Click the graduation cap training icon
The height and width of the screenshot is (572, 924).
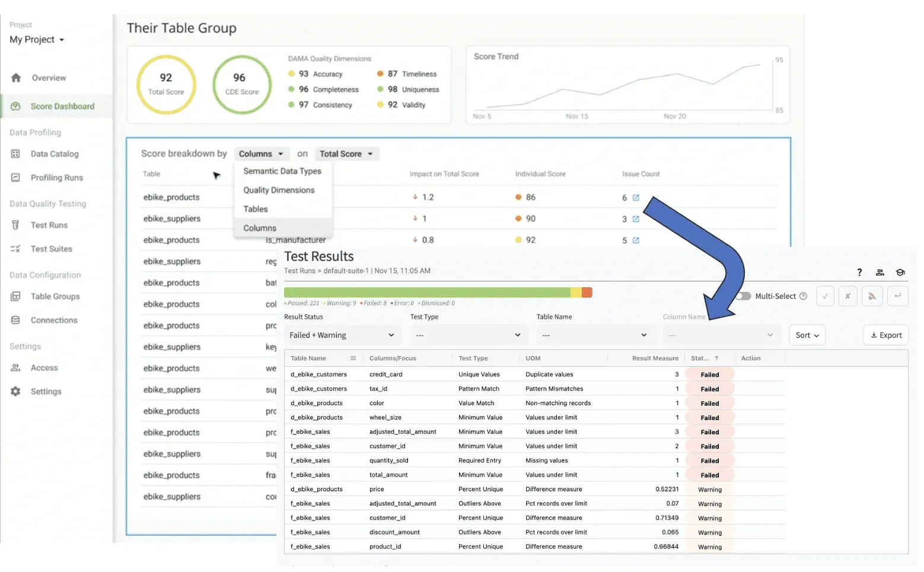(900, 272)
